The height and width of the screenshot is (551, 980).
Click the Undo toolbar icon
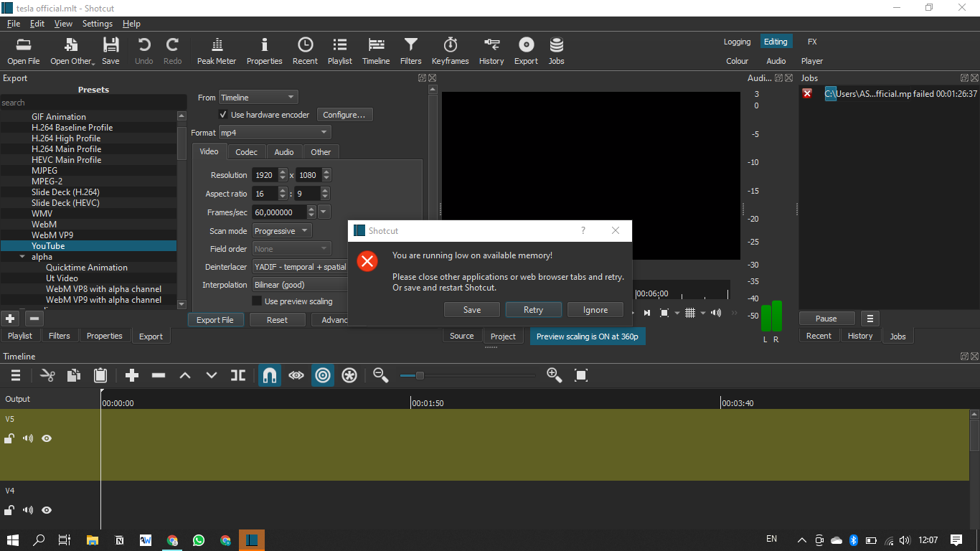(144, 52)
